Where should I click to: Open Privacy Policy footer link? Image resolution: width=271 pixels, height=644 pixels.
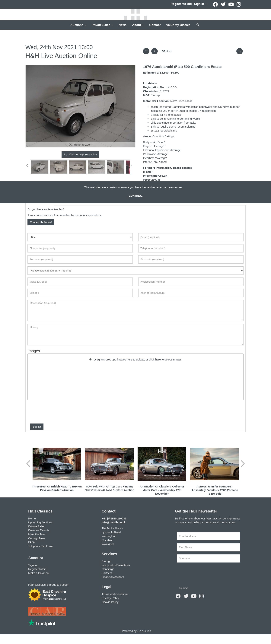tap(110, 598)
